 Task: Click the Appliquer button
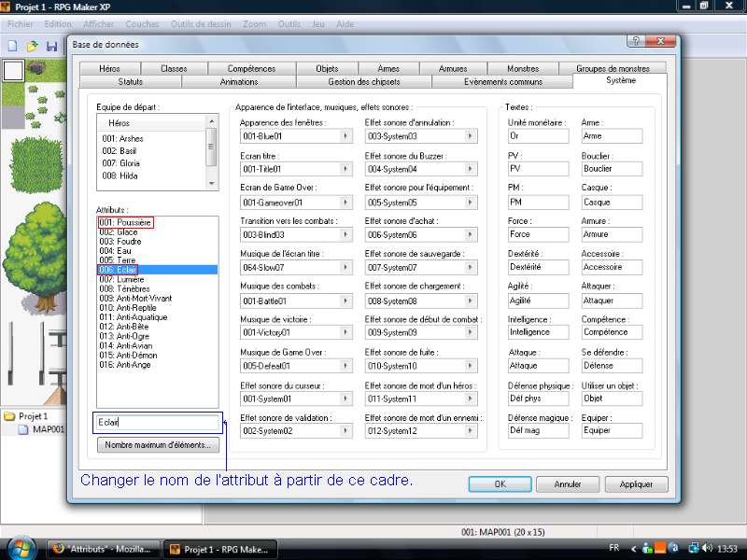click(x=636, y=484)
